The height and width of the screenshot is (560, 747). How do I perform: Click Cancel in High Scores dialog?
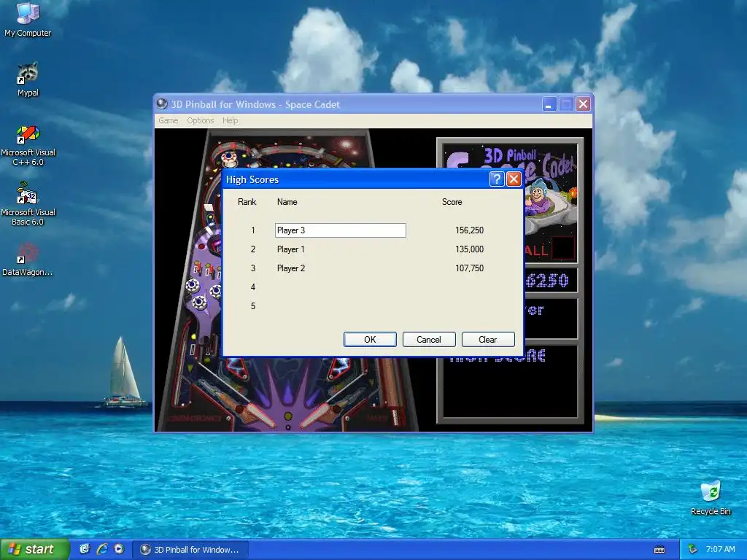coord(429,340)
